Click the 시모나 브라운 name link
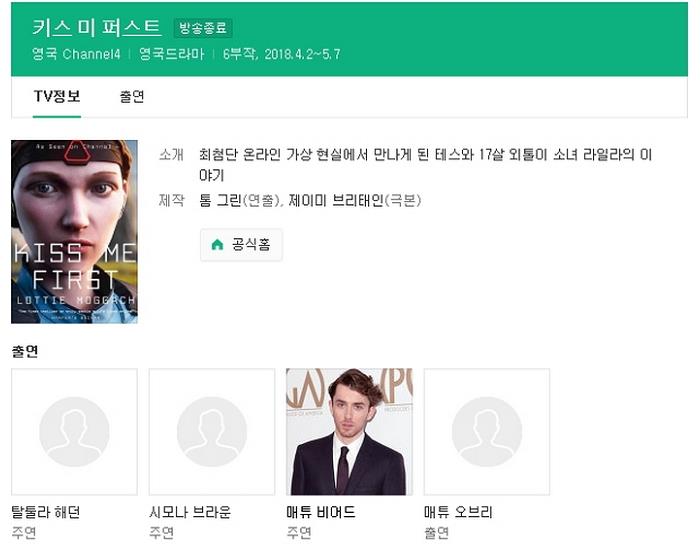This screenshot has width=700, height=550. [x=190, y=512]
